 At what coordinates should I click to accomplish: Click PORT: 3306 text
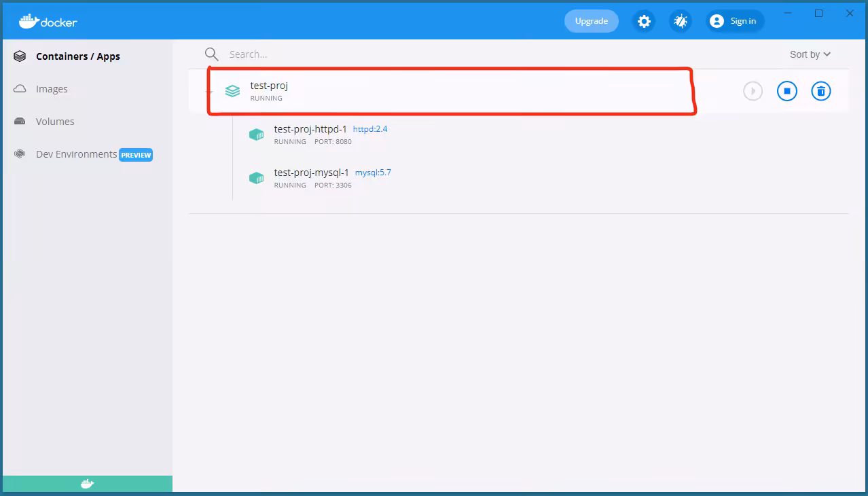point(333,185)
